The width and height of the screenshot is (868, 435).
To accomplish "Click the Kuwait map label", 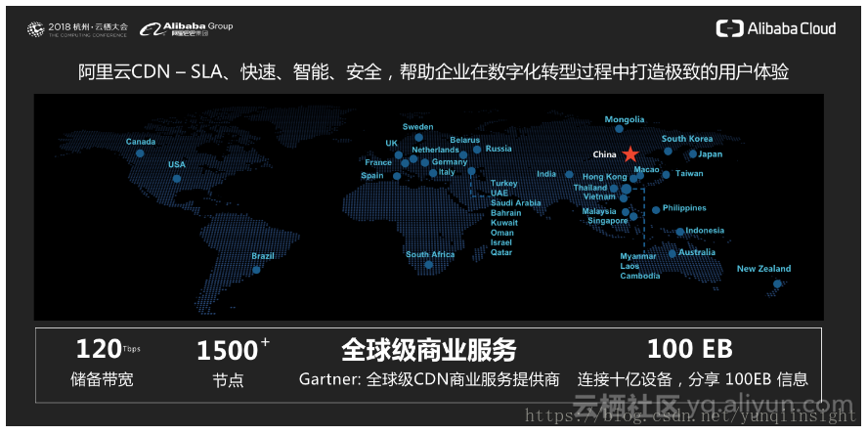I will pyautogui.click(x=504, y=223).
